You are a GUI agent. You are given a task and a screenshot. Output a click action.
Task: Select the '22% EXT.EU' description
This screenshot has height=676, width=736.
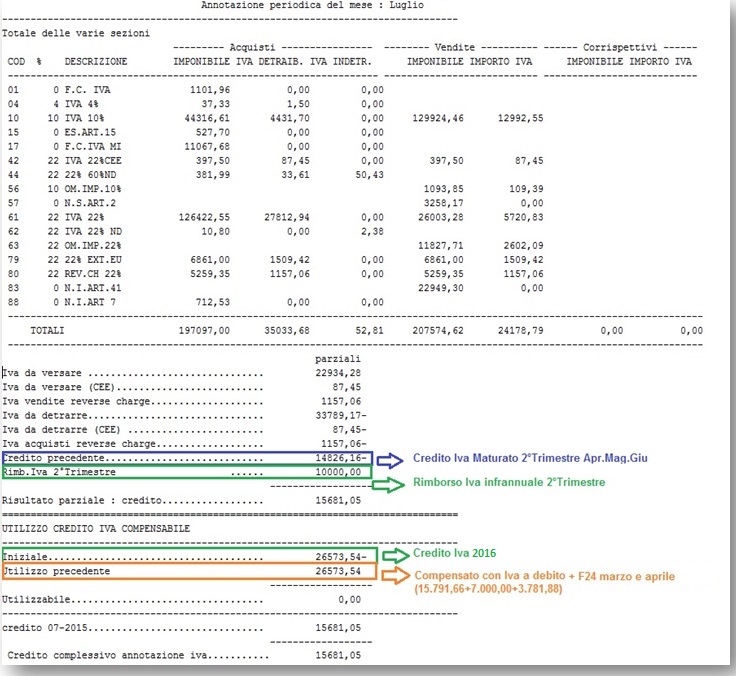[93, 260]
